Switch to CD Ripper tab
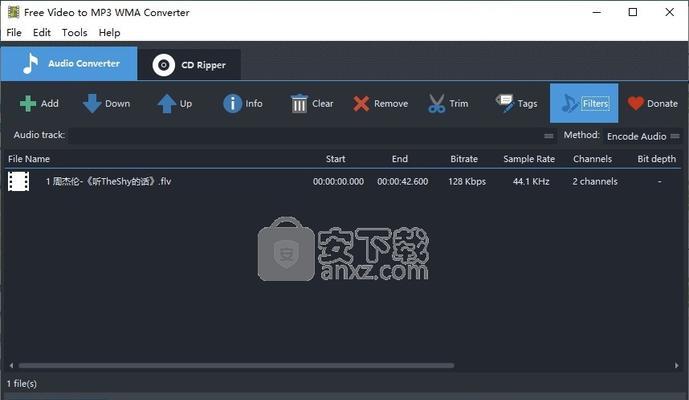Viewport: 689px width, 400px height. tap(189, 65)
